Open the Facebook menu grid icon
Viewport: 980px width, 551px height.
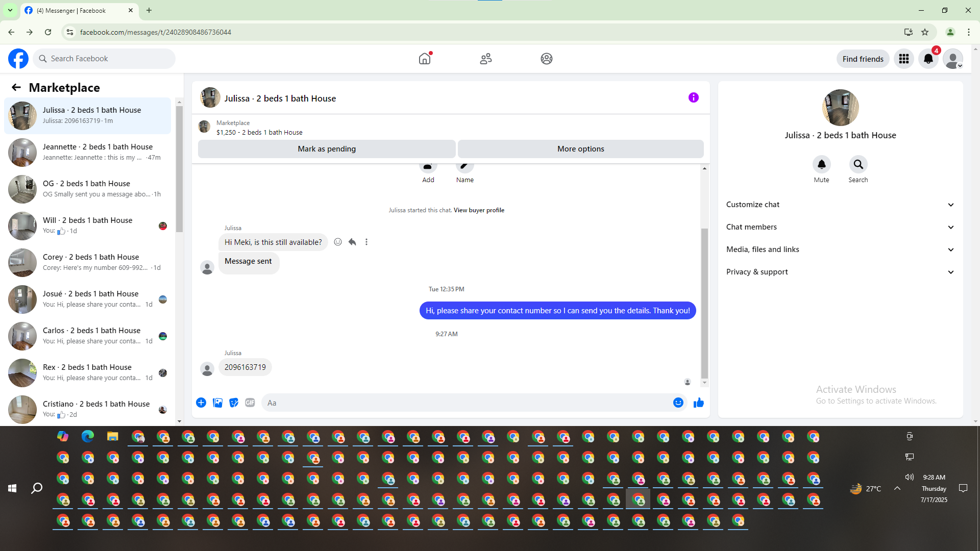pyautogui.click(x=904, y=59)
